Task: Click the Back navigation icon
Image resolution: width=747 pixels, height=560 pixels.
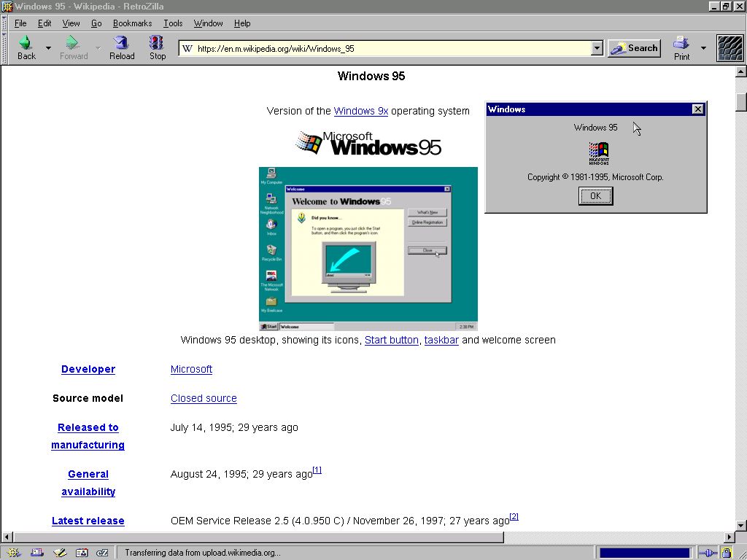Action: pos(26,47)
